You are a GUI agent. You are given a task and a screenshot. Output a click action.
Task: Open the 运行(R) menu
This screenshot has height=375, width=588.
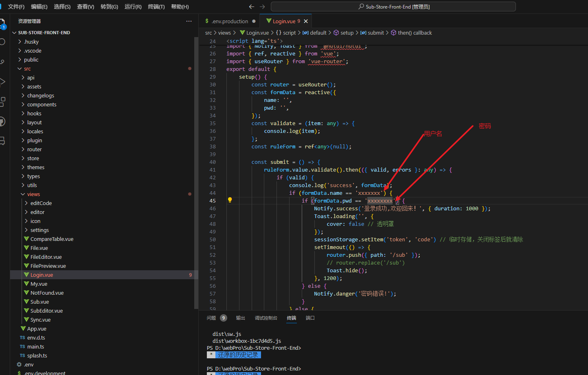[x=133, y=7]
